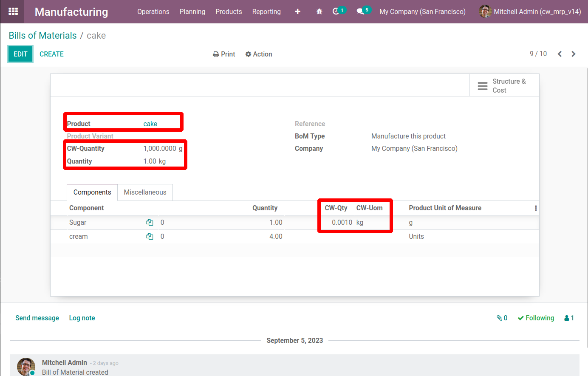Viewport: 588px width, 376px height.
Task: Expand the Print dropdown
Action: [224, 54]
